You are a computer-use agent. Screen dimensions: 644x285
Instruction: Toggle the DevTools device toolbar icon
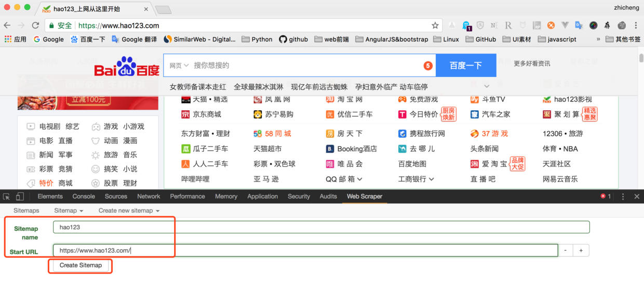(x=20, y=197)
